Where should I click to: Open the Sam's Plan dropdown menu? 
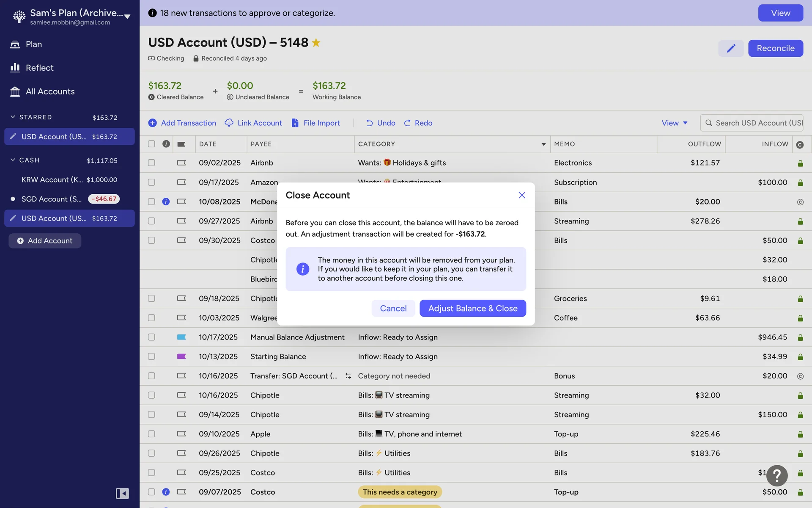(x=127, y=16)
